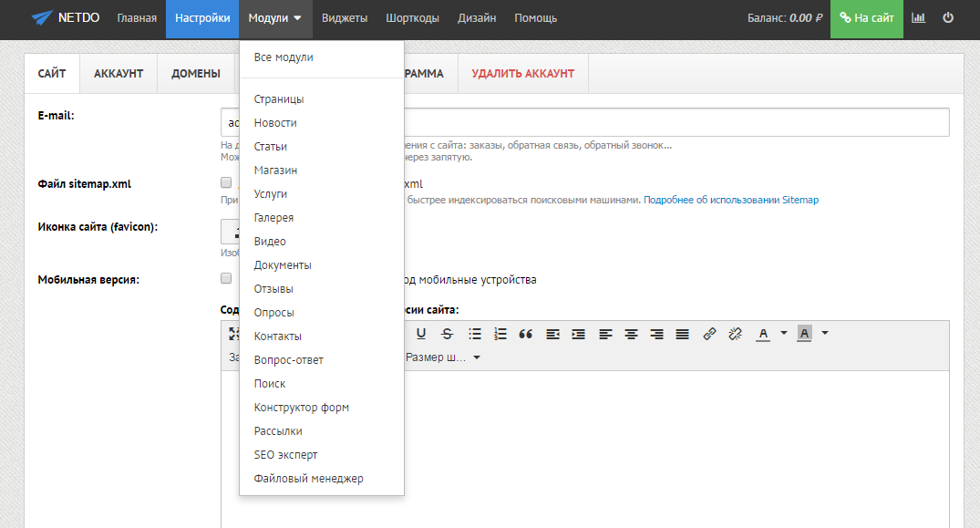980x528 pixels.
Task: Justify text with the justify icon
Action: pos(682,334)
